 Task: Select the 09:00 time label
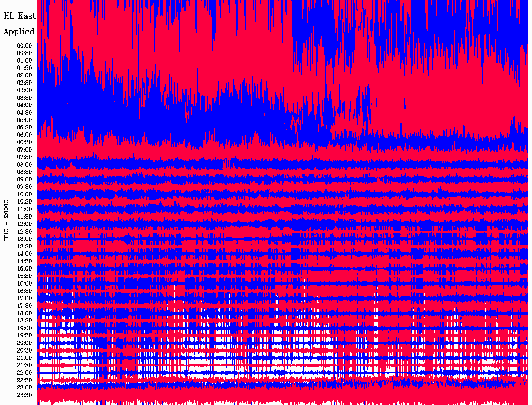click(24, 180)
